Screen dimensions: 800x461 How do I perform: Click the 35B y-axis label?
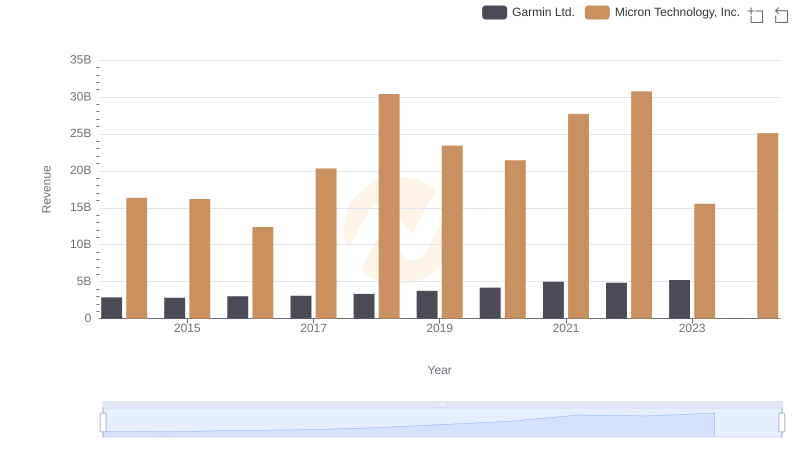click(x=81, y=60)
